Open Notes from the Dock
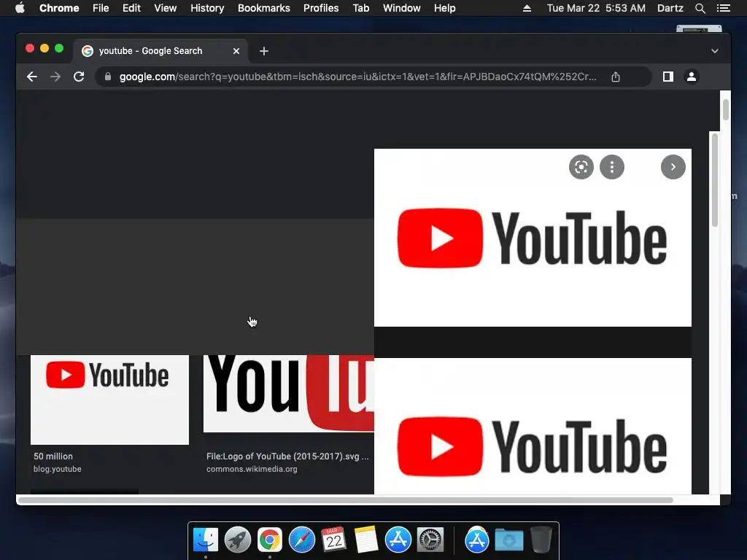This screenshot has width=747, height=560. click(366, 540)
